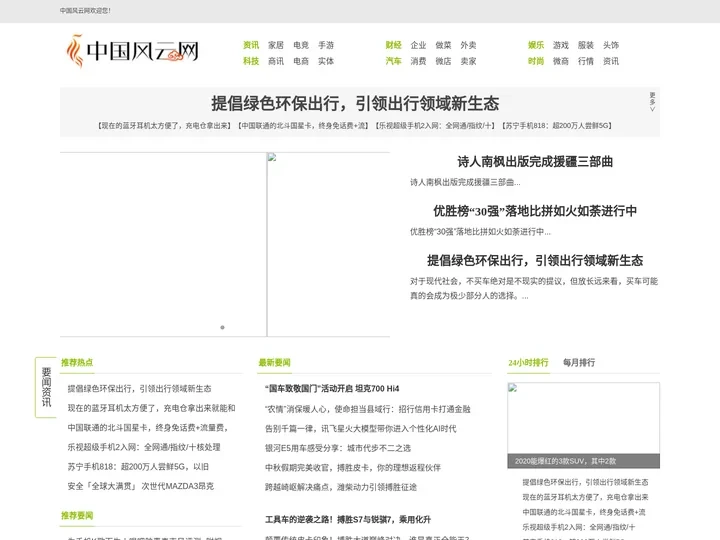Open the 财经 category
Screen dimensions: 720x540
click(x=394, y=45)
